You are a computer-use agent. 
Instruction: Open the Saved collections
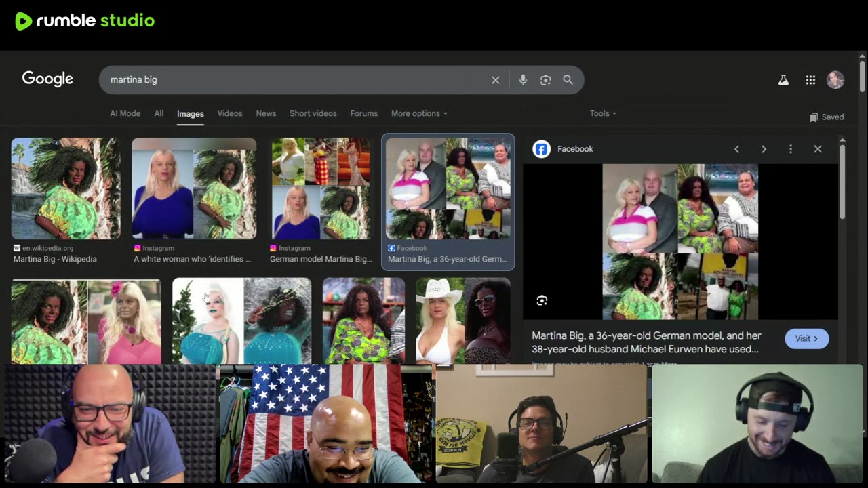[x=827, y=117]
